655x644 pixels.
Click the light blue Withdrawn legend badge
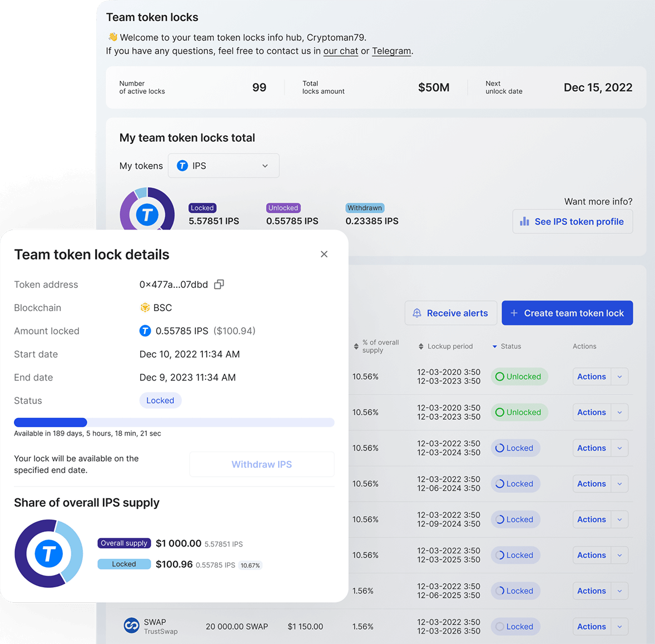(x=365, y=208)
